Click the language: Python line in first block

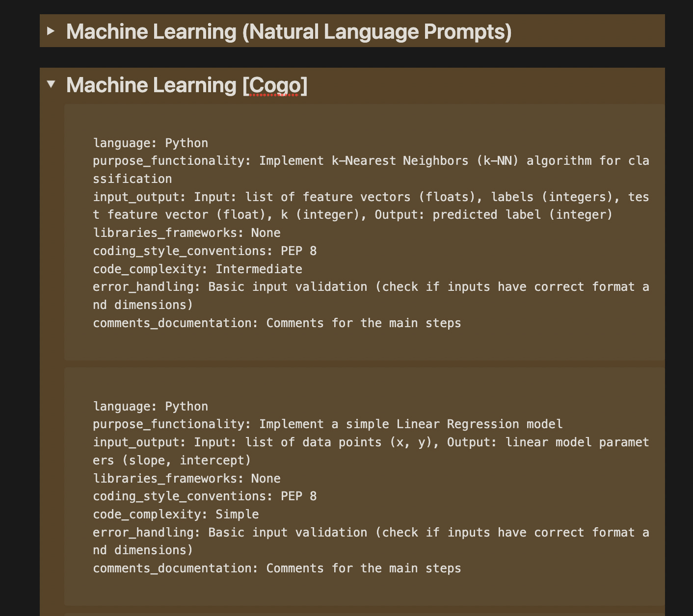pos(150,143)
